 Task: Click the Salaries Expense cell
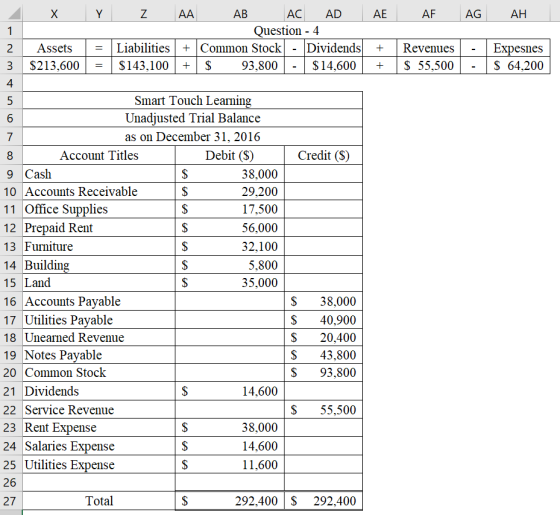(x=99, y=446)
